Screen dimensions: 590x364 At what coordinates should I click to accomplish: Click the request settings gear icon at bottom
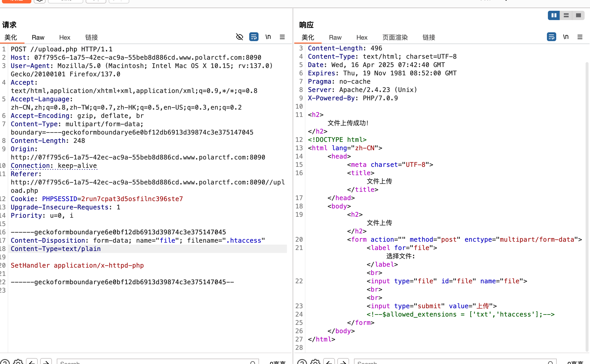(x=18, y=362)
